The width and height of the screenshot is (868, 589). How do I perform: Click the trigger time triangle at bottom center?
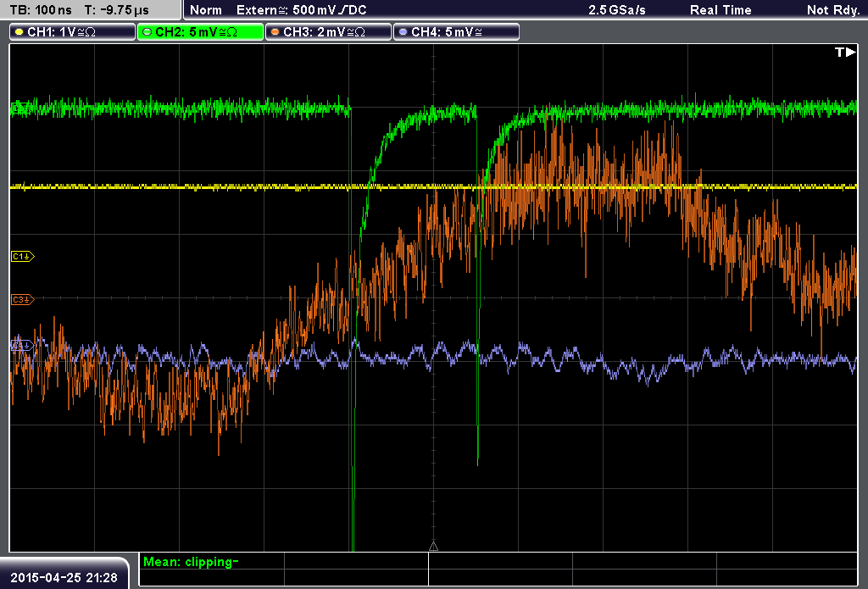pos(433,547)
